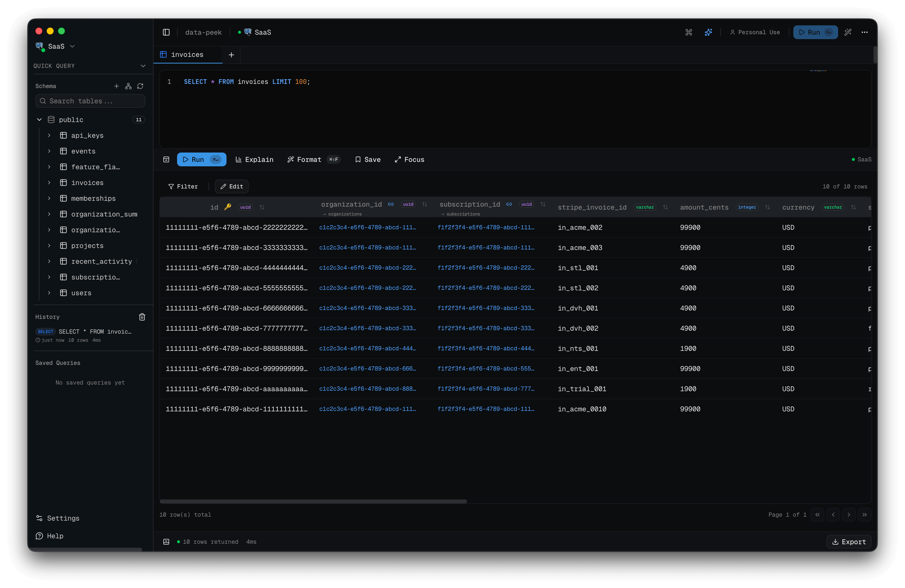This screenshot has width=905, height=588.
Task: Switch to the invoices tab
Action: (x=187, y=54)
